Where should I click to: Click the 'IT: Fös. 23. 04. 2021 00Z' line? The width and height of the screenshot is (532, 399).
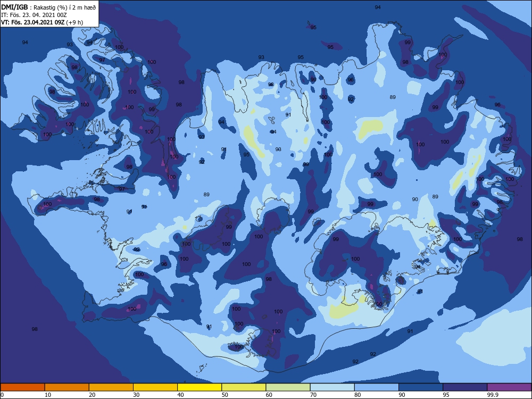click(x=34, y=15)
